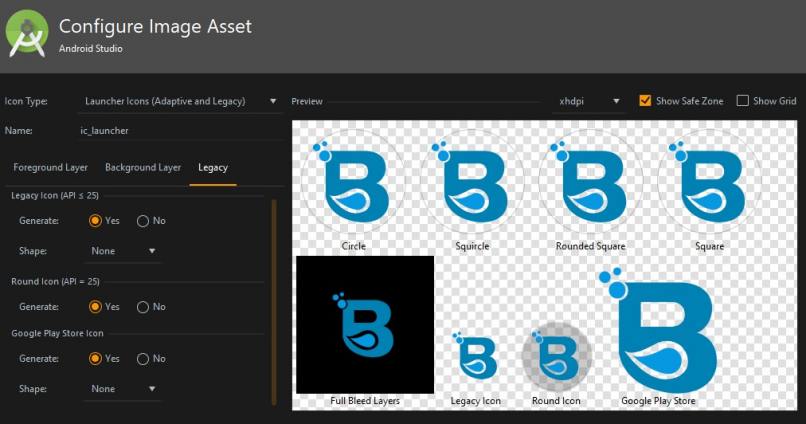This screenshot has height=424, width=806.
Task: Enable the Show Grid checkbox
Action: pos(742,101)
